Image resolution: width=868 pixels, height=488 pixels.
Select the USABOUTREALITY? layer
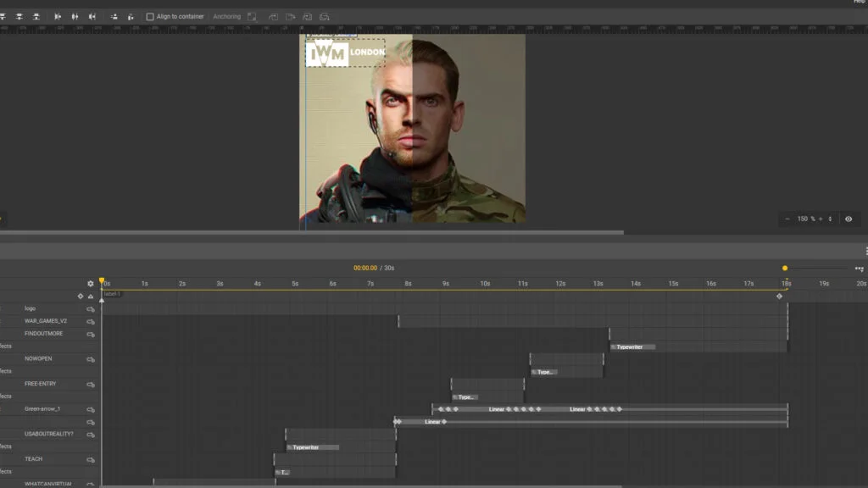(x=48, y=434)
